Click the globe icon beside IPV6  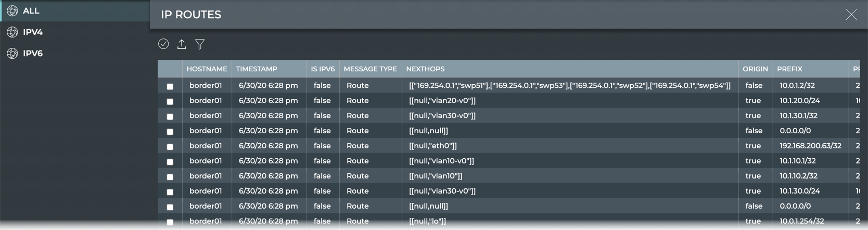(x=12, y=54)
